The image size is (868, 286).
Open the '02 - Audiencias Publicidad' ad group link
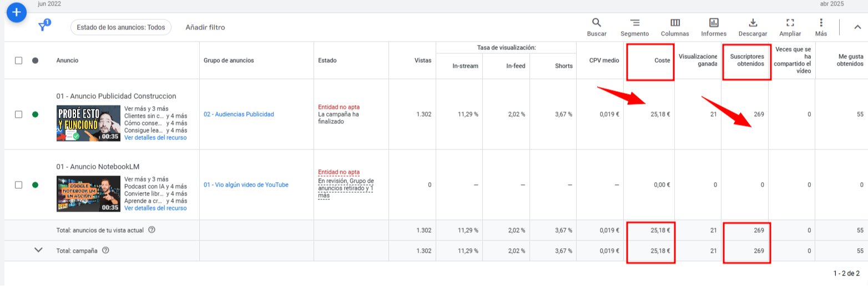pos(239,114)
